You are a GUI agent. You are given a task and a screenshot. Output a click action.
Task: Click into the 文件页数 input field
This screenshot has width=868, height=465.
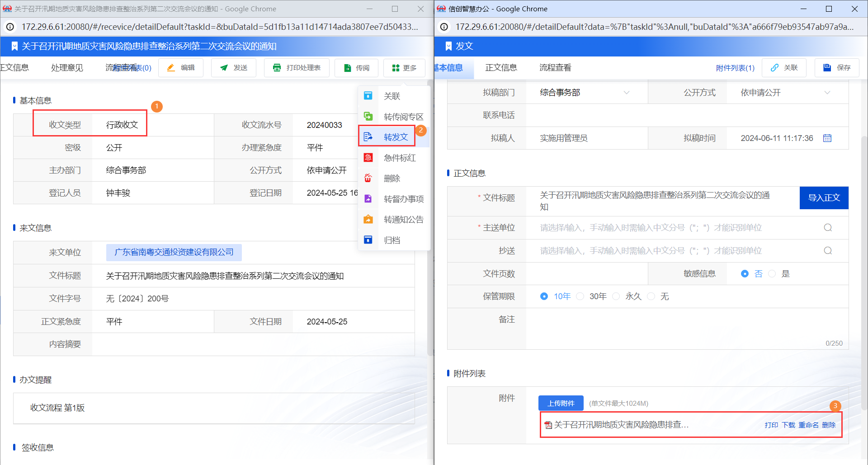(x=587, y=274)
